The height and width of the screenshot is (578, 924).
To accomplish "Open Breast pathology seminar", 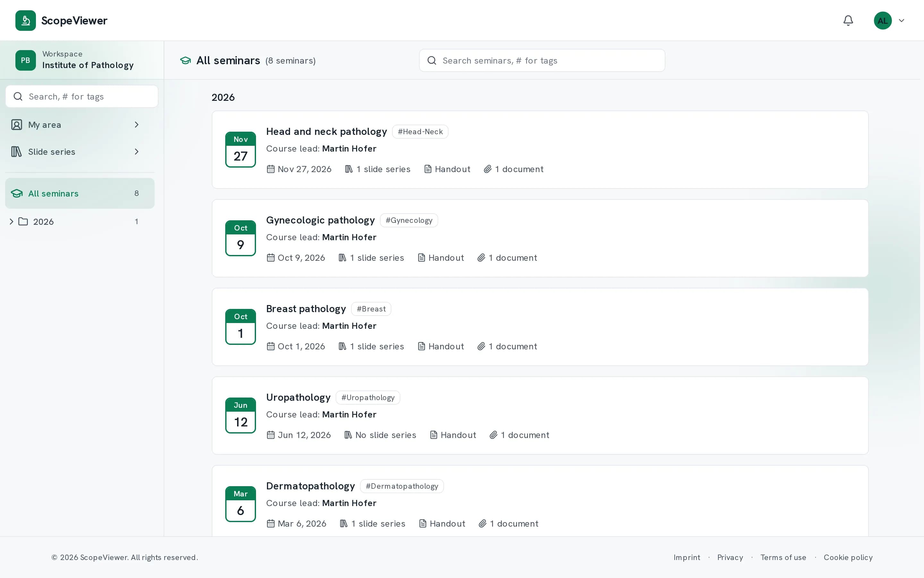I will 306,309.
